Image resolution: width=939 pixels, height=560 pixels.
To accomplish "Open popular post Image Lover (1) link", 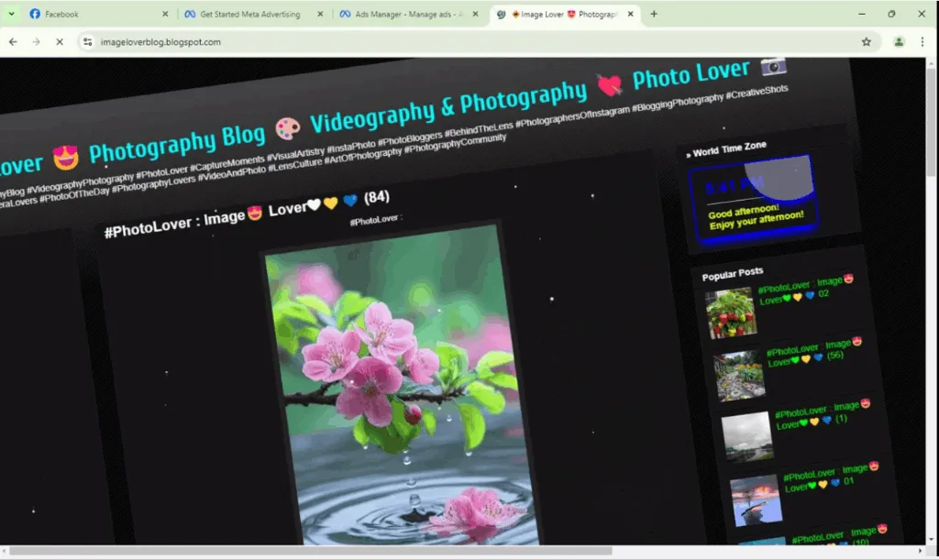I will click(x=823, y=415).
